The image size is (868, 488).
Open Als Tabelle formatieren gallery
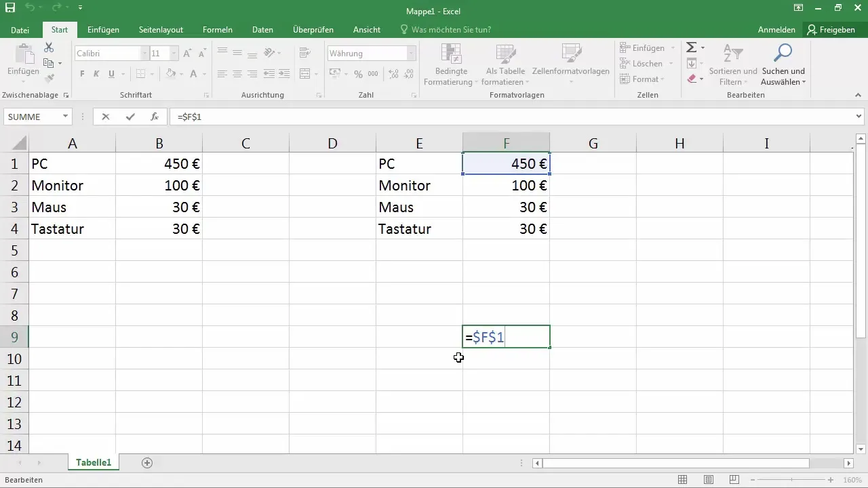point(506,64)
